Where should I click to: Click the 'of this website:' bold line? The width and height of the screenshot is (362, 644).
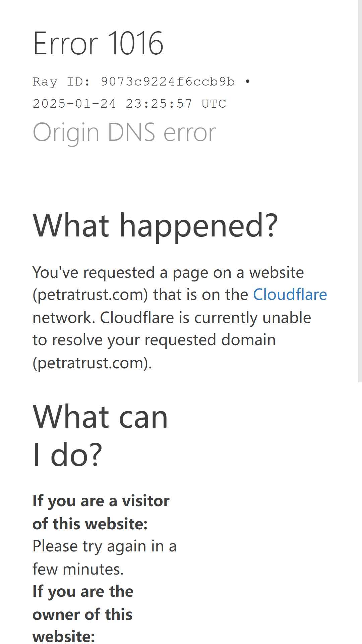(90, 524)
